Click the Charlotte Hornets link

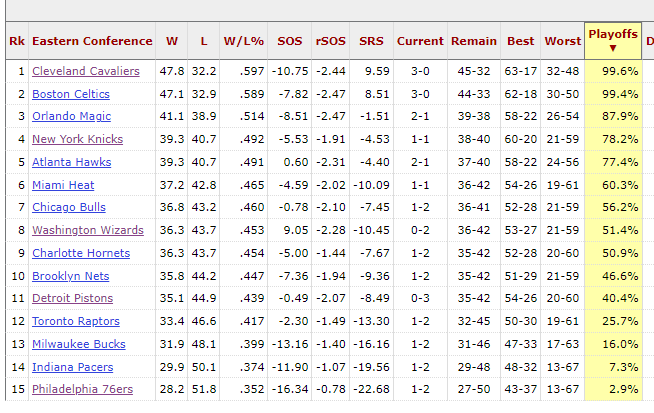tap(81, 253)
